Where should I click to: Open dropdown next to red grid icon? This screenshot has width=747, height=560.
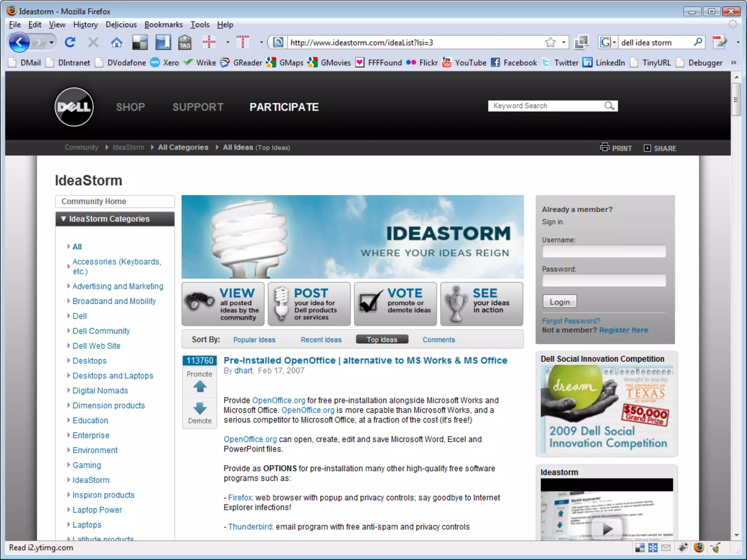(x=228, y=42)
